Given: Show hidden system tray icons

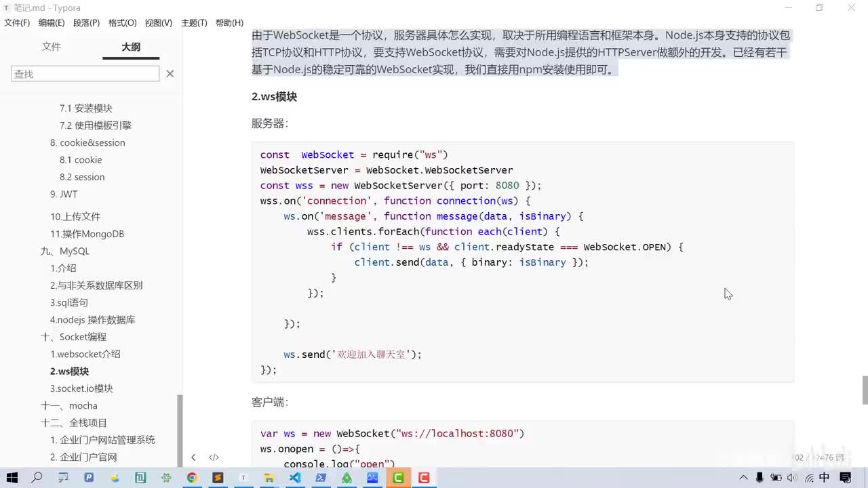Looking at the screenshot, I should click(x=743, y=478).
